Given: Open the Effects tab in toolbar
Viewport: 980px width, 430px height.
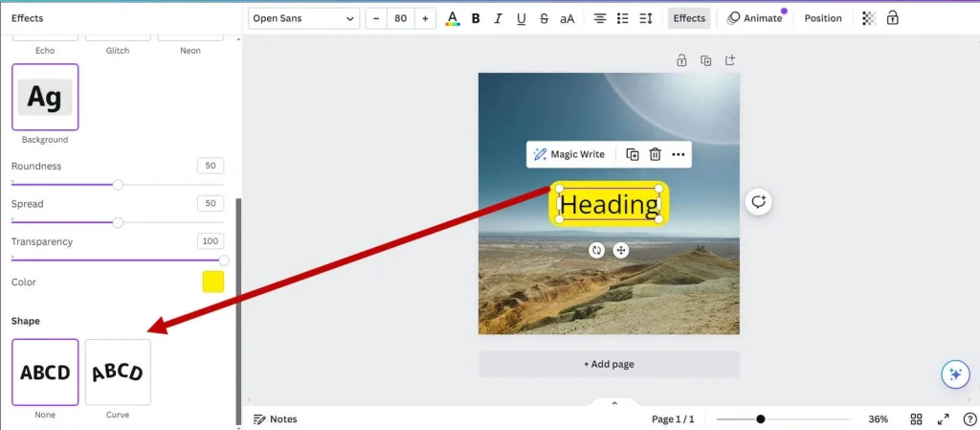Looking at the screenshot, I should [x=689, y=18].
